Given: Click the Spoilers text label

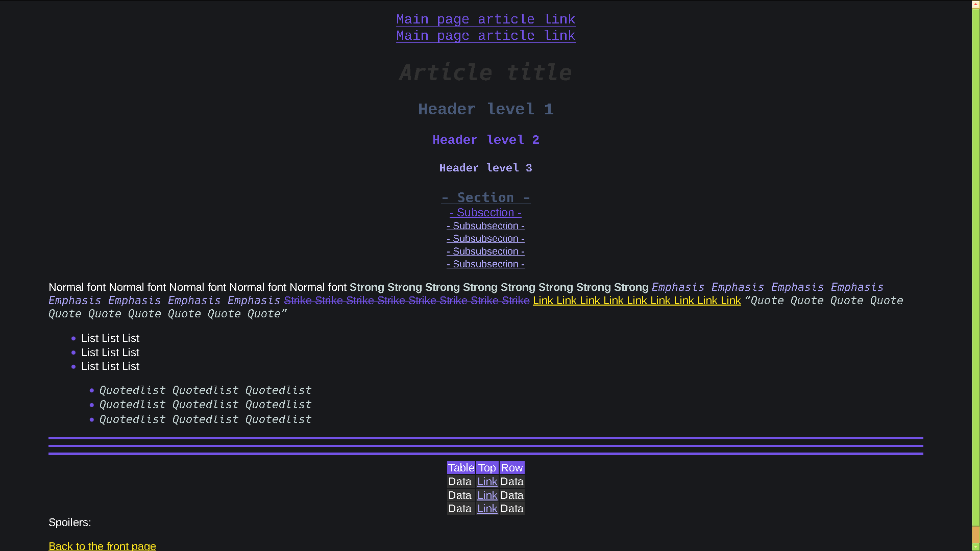Looking at the screenshot, I should click(x=69, y=522).
